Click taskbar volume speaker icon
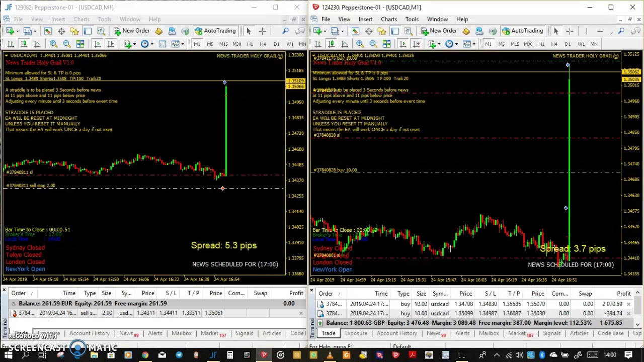 click(519, 355)
